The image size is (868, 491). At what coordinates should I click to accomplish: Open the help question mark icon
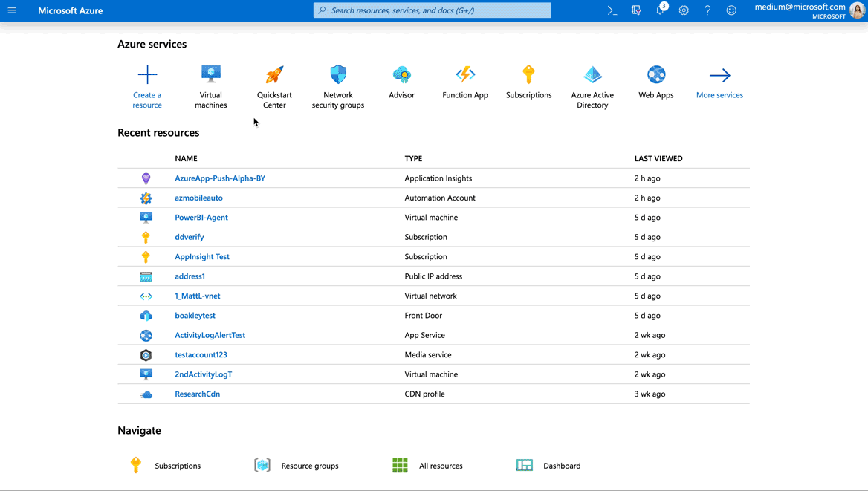[x=707, y=10]
